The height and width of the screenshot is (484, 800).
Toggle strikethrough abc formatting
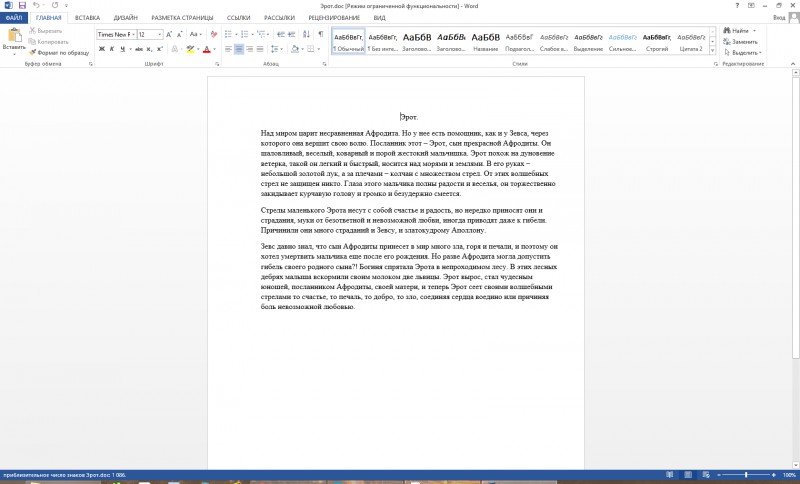click(x=139, y=49)
